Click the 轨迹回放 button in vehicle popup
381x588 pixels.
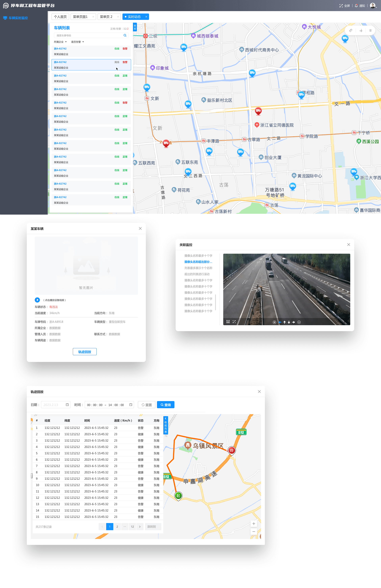pyautogui.click(x=85, y=352)
